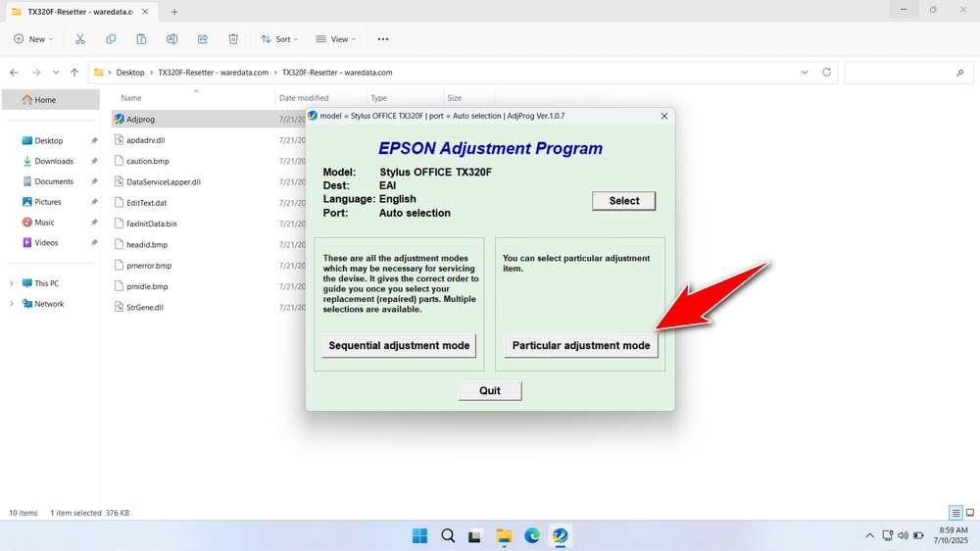The image size is (980, 551).
Task: Switch to details view layout icon
Action: 955,513
